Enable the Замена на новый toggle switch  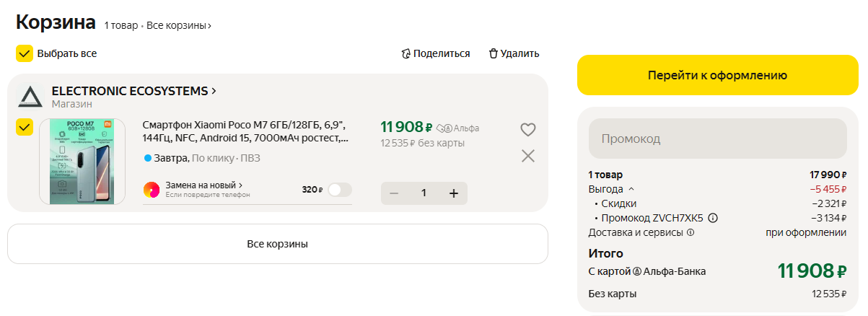point(340,190)
